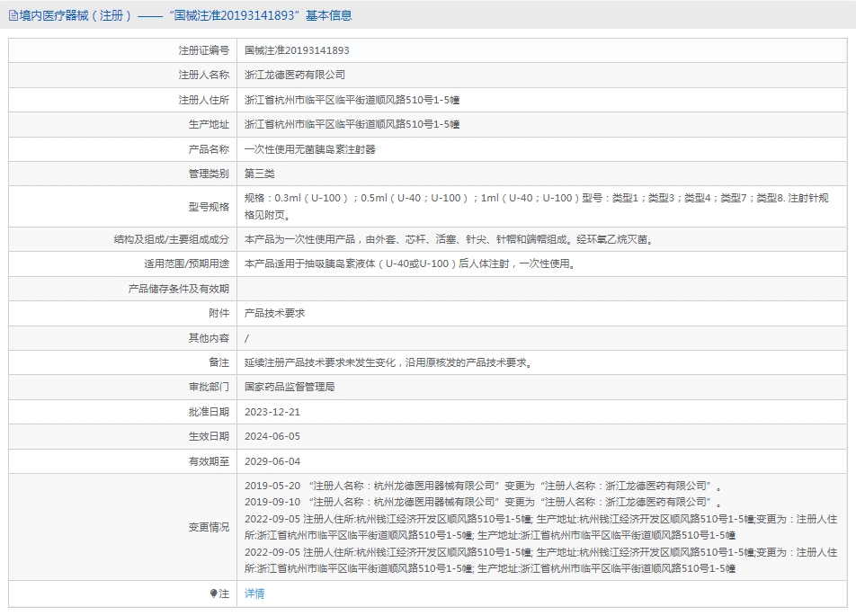Click the document icon in page header
Image resolution: width=856 pixels, height=616 pixels.
[13, 15]
